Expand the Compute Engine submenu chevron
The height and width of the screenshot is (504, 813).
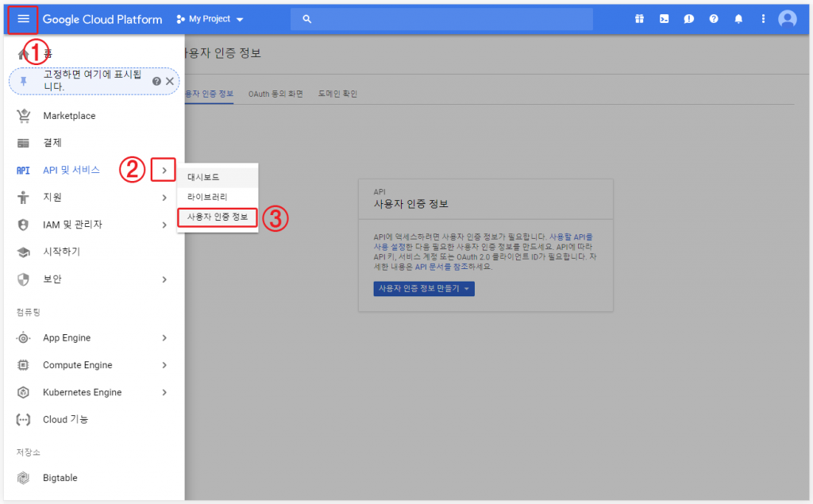tap(164, 365)
